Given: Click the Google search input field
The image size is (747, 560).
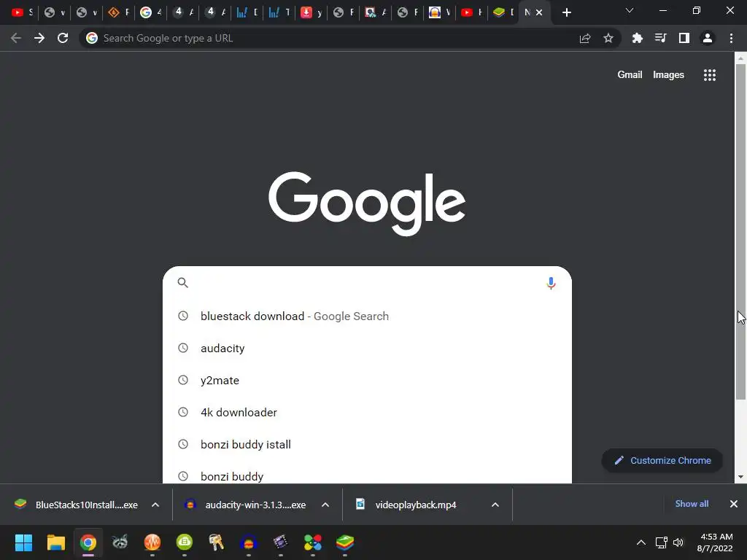Looking at the screenshot, I should point(367,283).
